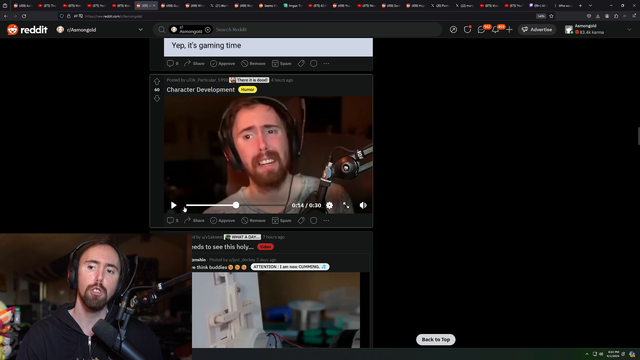Open a new browser tab with plus
This screenshot has height=360, width=640.
point(580,5)
